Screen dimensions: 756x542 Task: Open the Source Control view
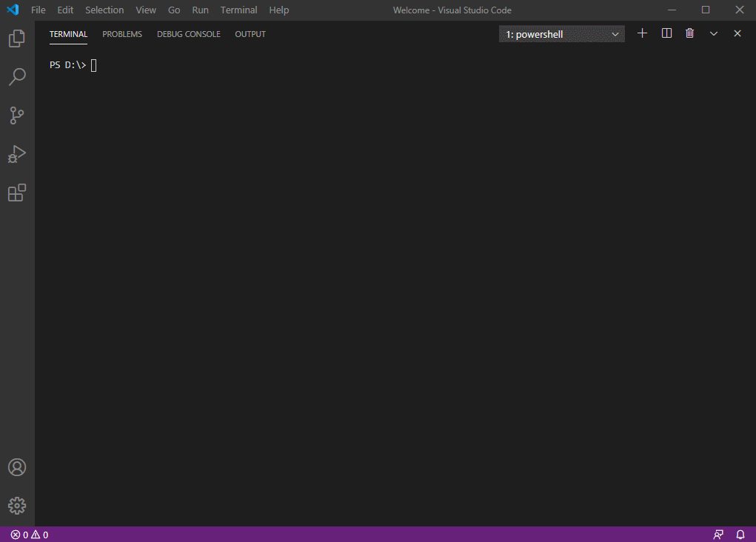[17, 116]
